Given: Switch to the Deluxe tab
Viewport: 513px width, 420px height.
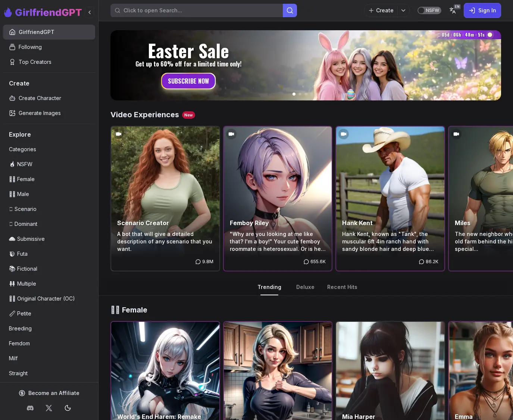Looking at the screenshot, I should tap(305, 287).
